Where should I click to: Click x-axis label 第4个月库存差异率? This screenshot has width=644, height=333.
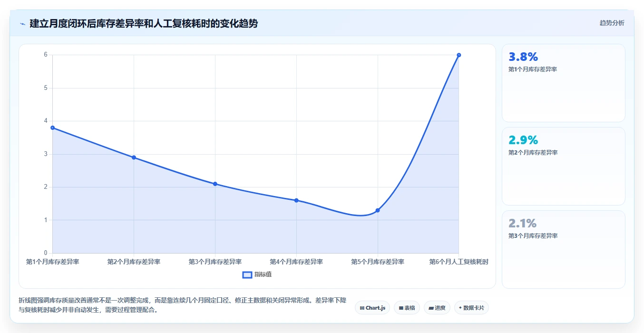296,262
